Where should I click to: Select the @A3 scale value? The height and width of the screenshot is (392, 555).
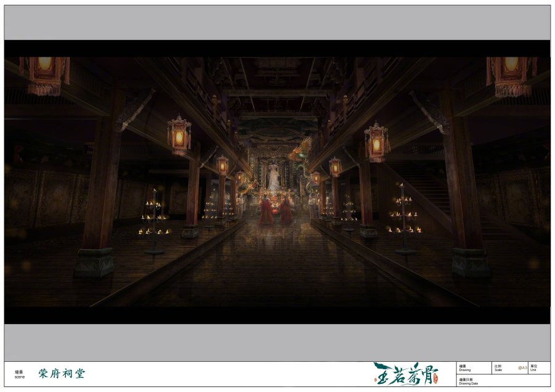point(522,368)
